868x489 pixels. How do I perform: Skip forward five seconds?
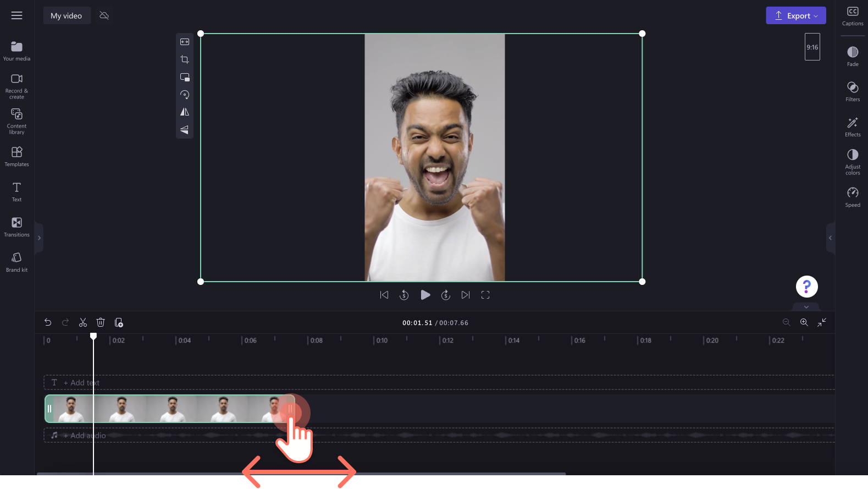446,295
